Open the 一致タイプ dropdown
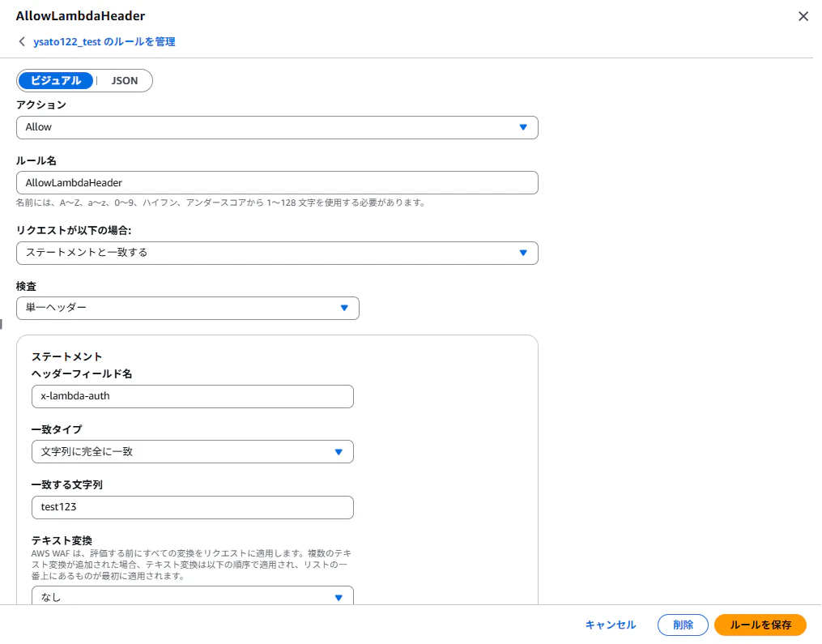This screenshot has width=822, height=644. pos(193,451)
